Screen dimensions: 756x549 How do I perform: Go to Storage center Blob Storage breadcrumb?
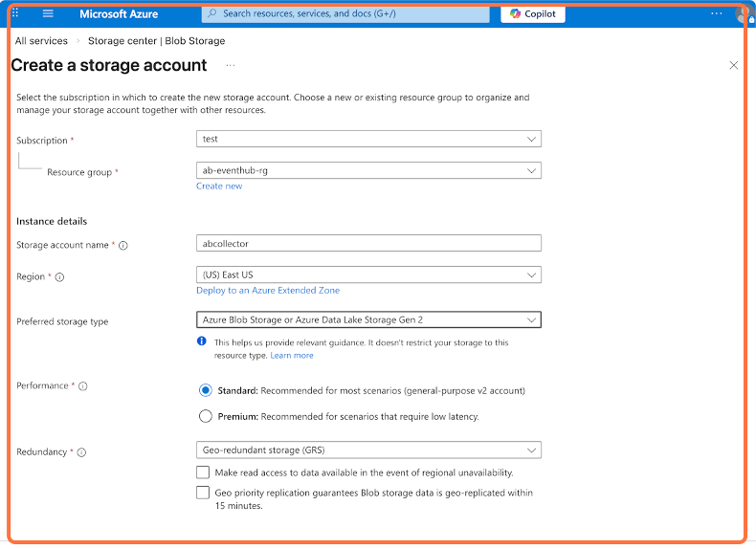[x=156, y=41]
